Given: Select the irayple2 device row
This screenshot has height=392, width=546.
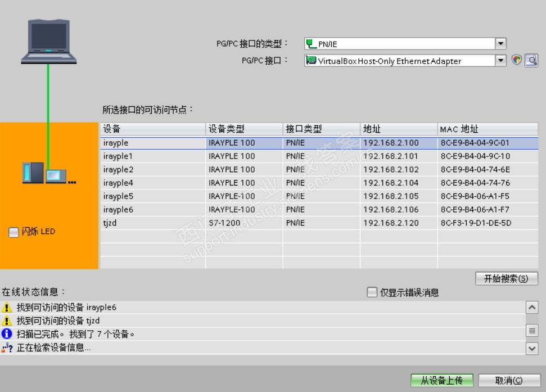Looking at the screenshot, I should pos(319,169).
